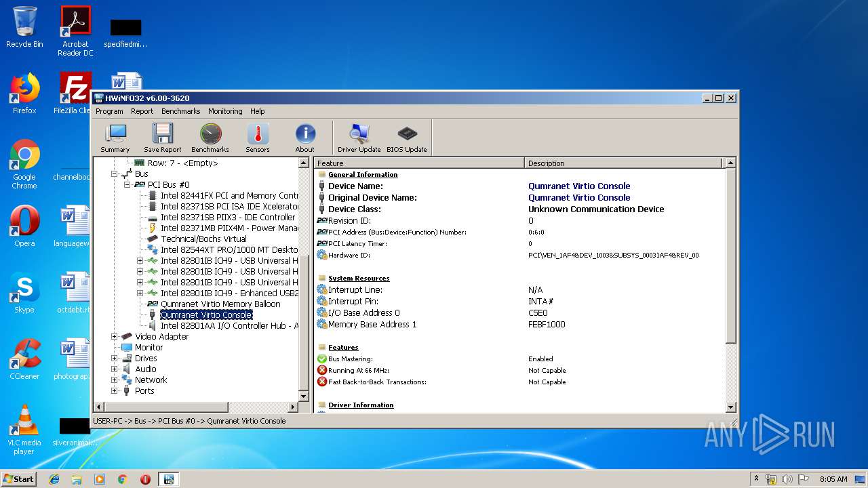
Task: Show the About info icon
Action: pyautogui.click(x=305, y=138)
